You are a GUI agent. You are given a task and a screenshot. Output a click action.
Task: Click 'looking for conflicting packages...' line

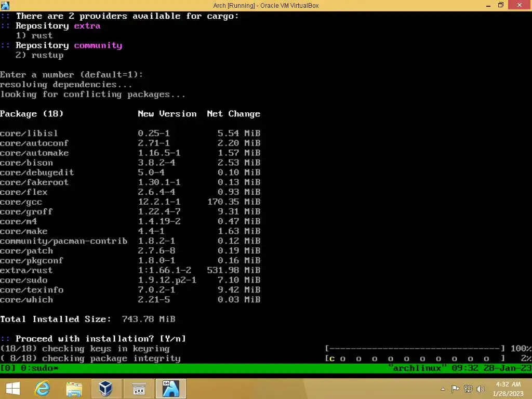click(x=92, y=95)
